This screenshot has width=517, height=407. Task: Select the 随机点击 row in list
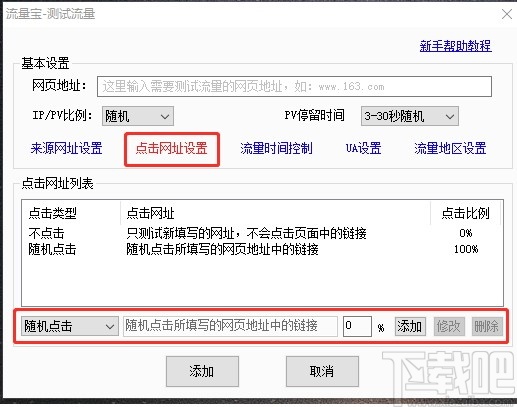coord(262,249)
